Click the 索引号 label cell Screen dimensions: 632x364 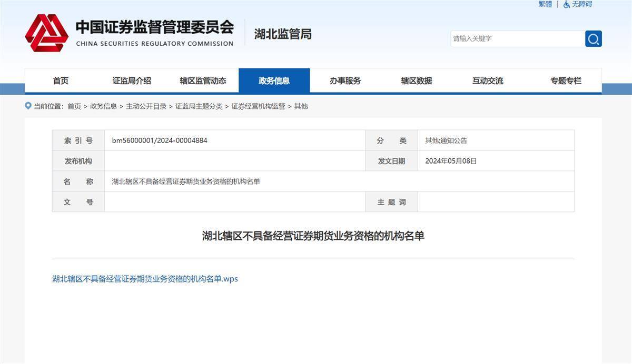click(78, 140)
